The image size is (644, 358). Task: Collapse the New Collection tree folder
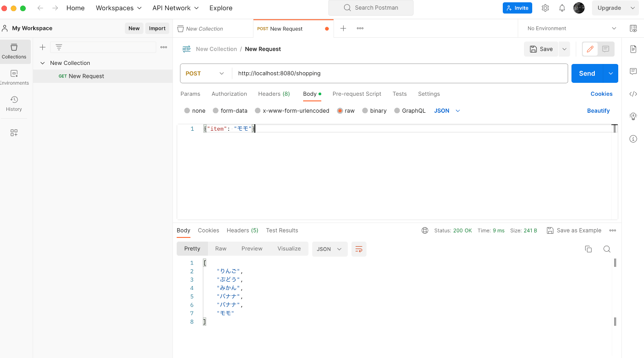tap(43, 63)
